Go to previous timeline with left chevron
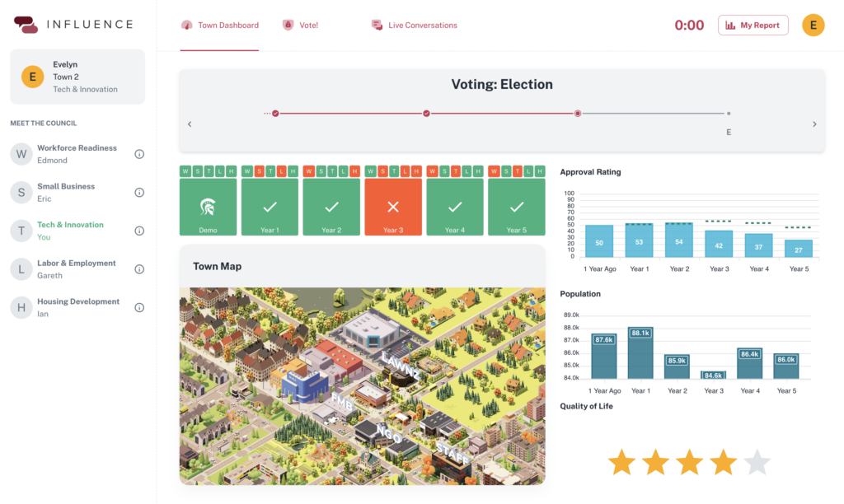The height and width of the screenshot is (504, 844). pos(190,124)
